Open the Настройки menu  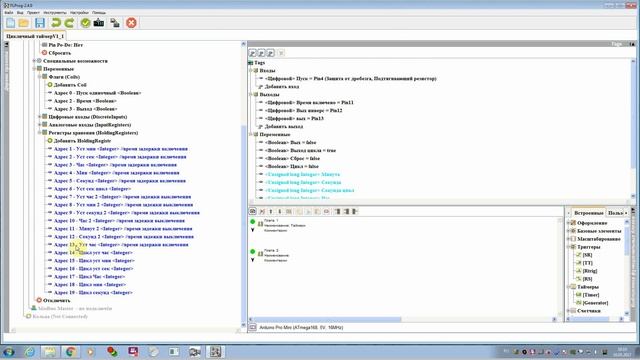79,13
